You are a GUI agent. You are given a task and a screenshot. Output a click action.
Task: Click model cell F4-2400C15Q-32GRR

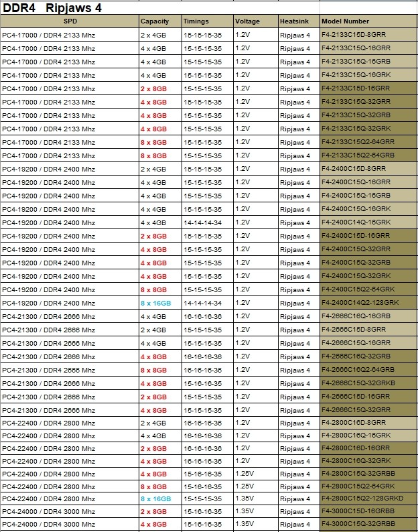click(368, 249)
